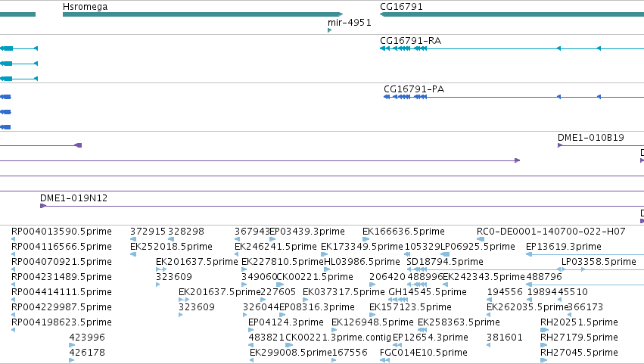Click EK252018.5prime EST label
644x364 pixels.
(x=171, y=247)
